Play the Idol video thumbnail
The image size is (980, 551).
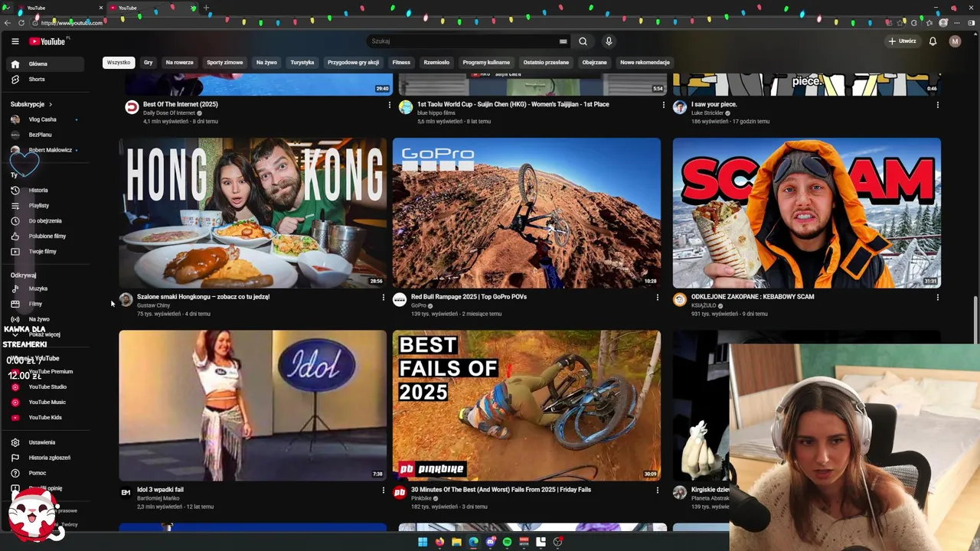[x=253, y=406]
